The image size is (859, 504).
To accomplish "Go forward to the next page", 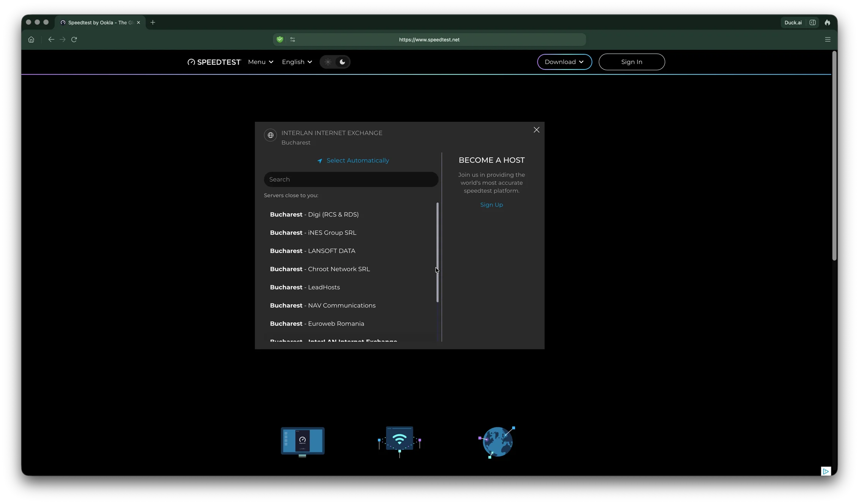I will click(63, 39).
